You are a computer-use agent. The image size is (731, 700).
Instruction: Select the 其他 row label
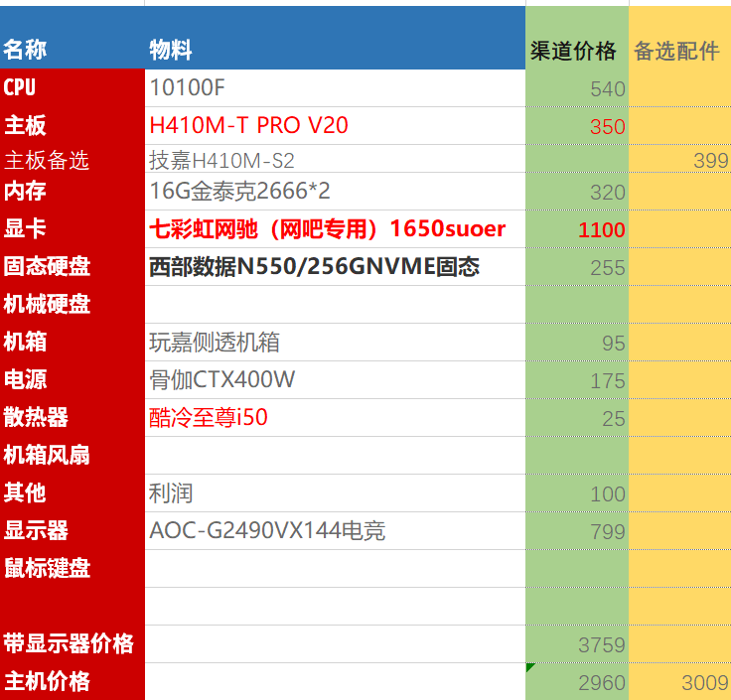(x=73, y=493)
